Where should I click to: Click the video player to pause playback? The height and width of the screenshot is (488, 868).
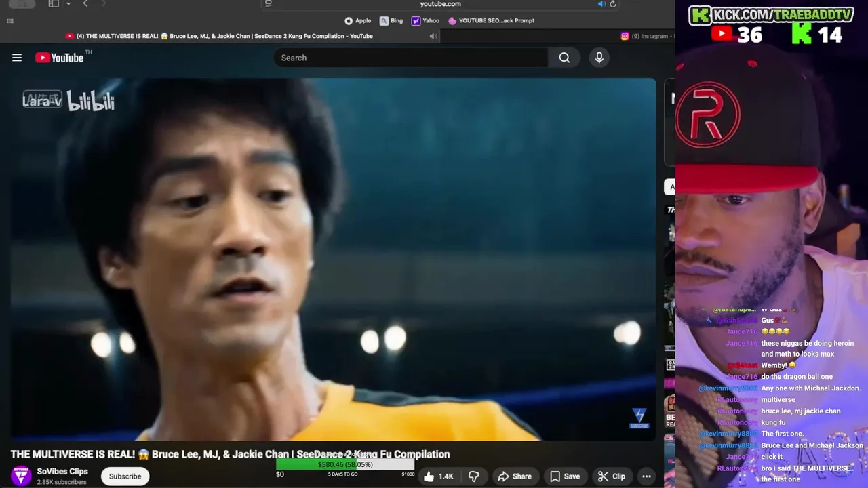(333, 259)
